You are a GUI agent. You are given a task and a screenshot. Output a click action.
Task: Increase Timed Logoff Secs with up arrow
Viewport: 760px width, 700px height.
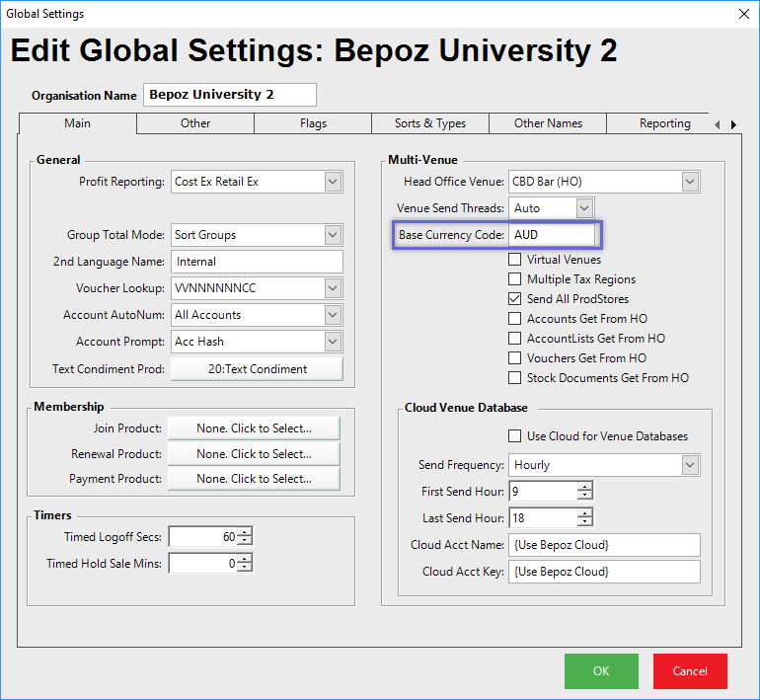(245, 532)
